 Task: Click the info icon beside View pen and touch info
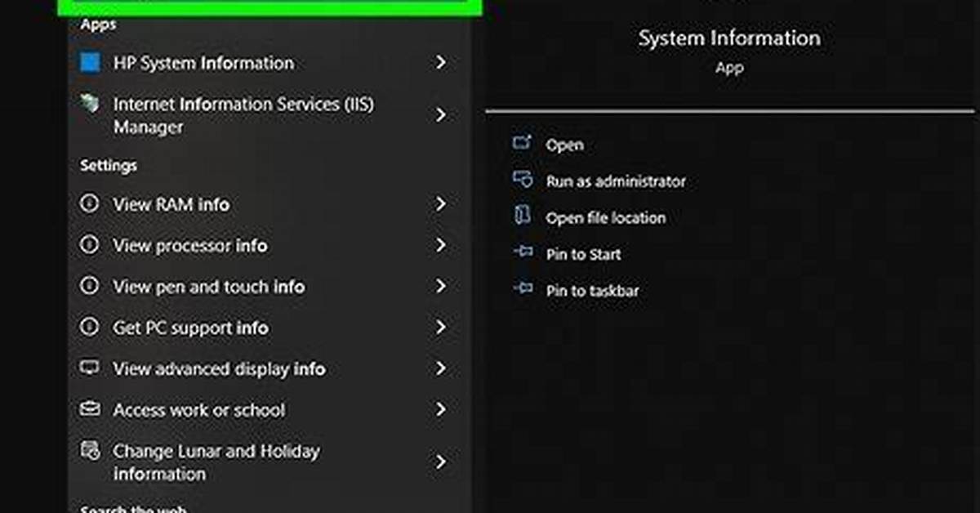pyautogui.click(x=89, y=286)
